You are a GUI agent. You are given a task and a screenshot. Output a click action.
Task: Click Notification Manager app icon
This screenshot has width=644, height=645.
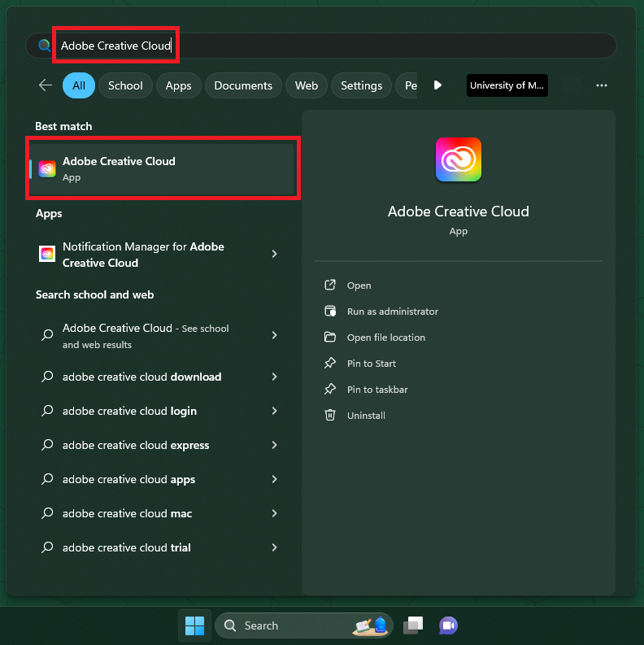47,254
